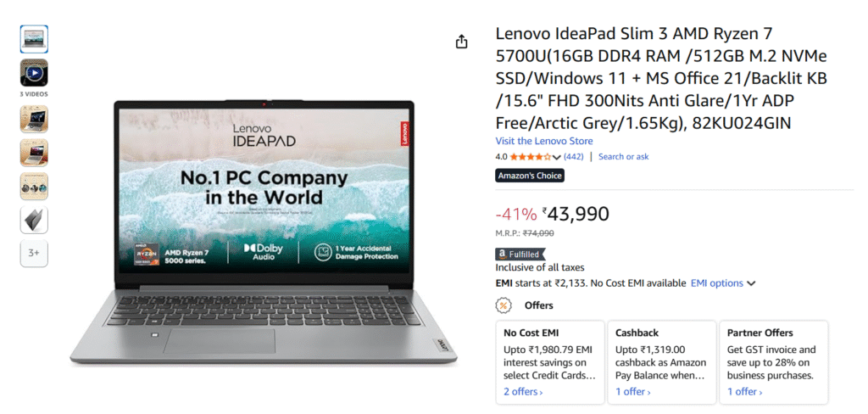
Task: Click the Amazon Fulfilled badge
Action: coord(518,254)
